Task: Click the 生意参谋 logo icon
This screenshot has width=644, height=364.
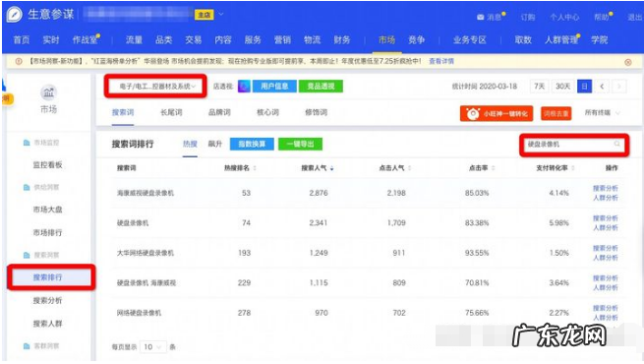Action: 15,15
